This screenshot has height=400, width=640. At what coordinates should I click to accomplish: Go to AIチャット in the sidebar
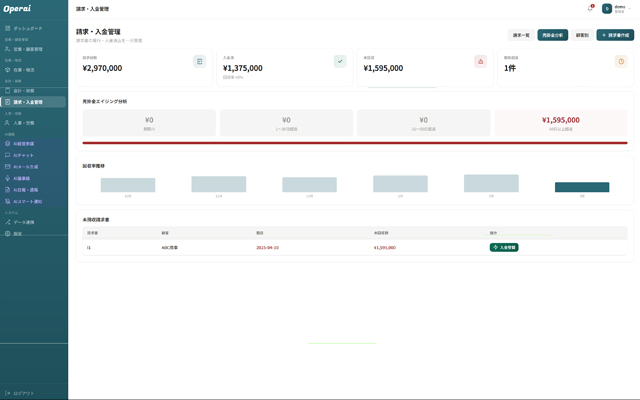tap(24, 155)
